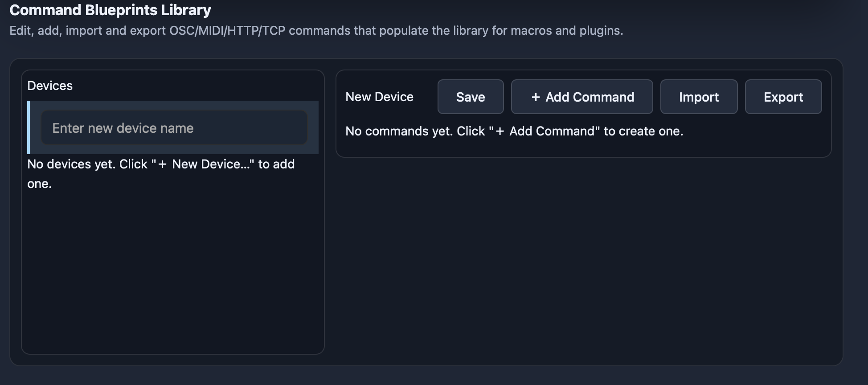Screen dimensions: 868x385
Task: Click the Command Blueprints Library heading
Action: [x=110, y=10]
